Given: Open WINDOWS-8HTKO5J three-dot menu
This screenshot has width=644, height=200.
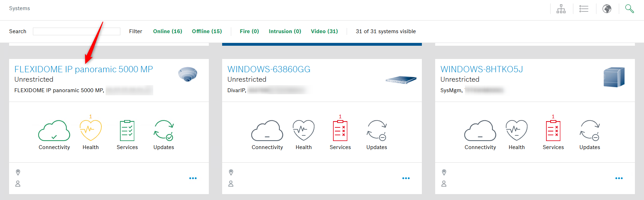Looking at the screenshot, I should coord(619,178).
